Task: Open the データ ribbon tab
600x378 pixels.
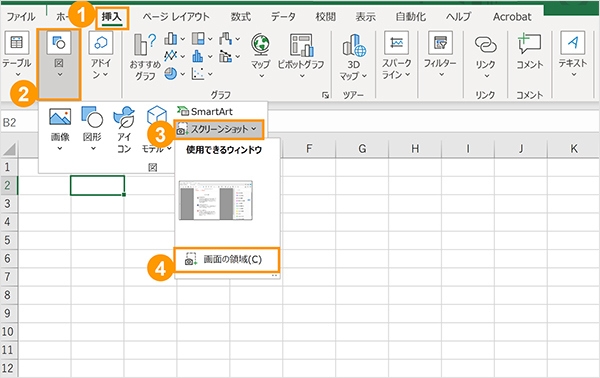Action: point(283,17)
